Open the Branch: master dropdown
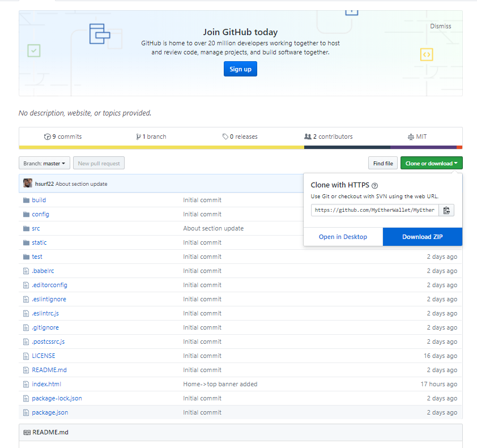477x448 pixels. click(x=44, y=163)
